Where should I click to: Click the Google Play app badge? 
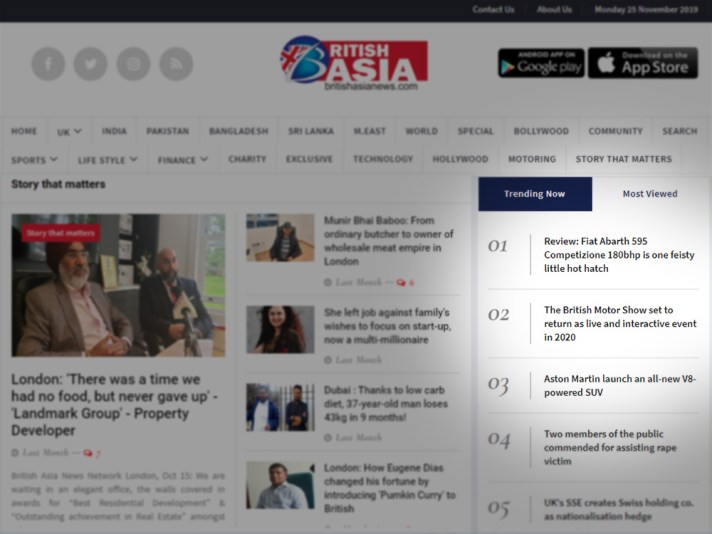(x=541, y=63)
